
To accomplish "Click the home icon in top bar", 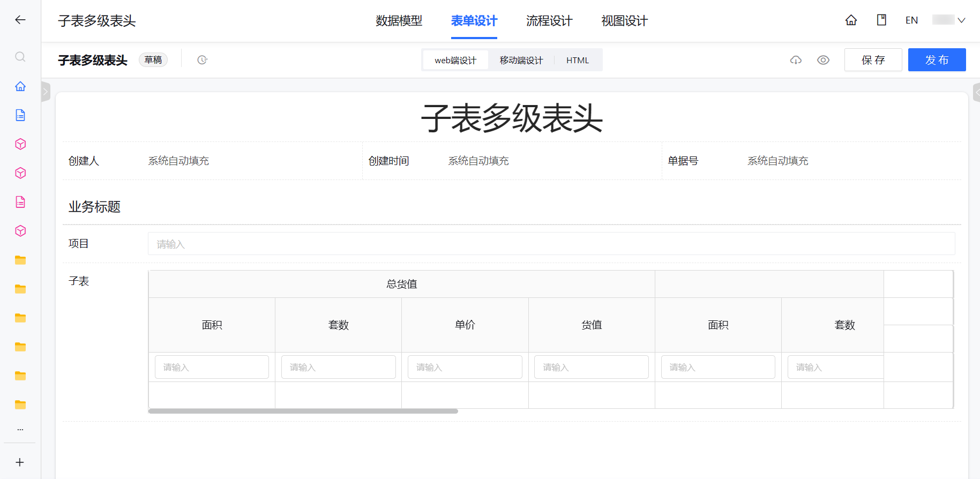I will [851, 20].
